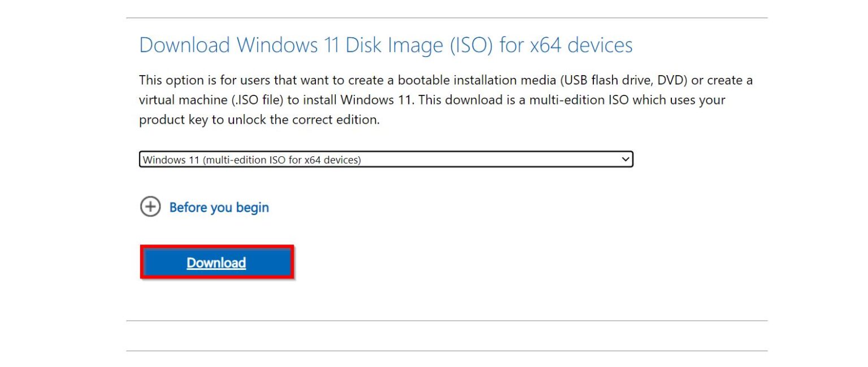Click the Before you begin text label
The image size is (868, 367).
[x=219, y=207]
